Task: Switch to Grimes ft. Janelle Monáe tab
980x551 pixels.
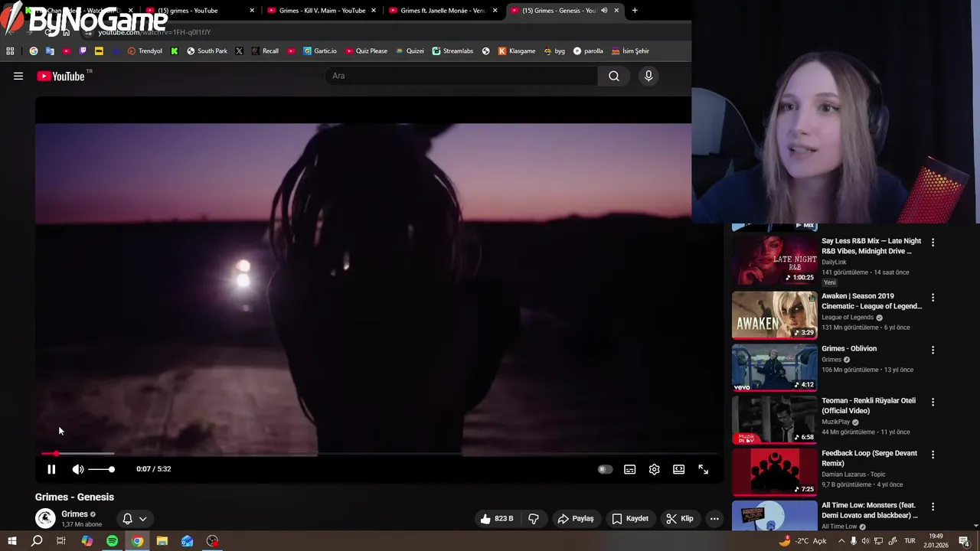Action: tap(443, 11)
